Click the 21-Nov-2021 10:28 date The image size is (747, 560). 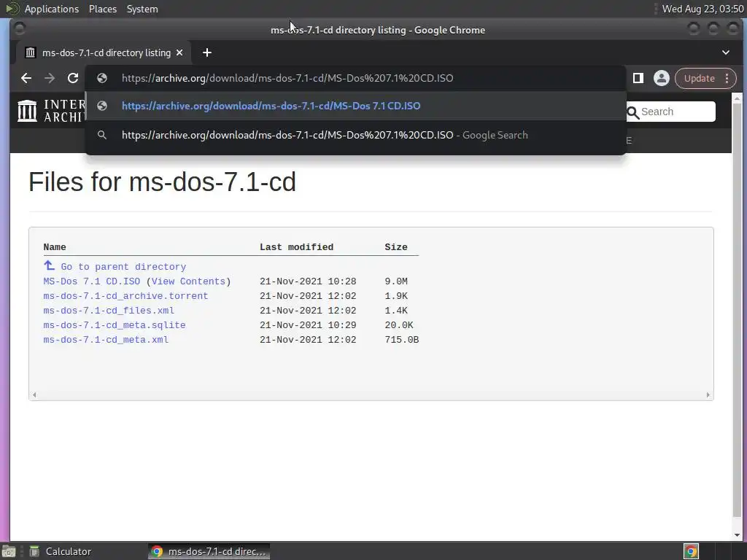308,281
